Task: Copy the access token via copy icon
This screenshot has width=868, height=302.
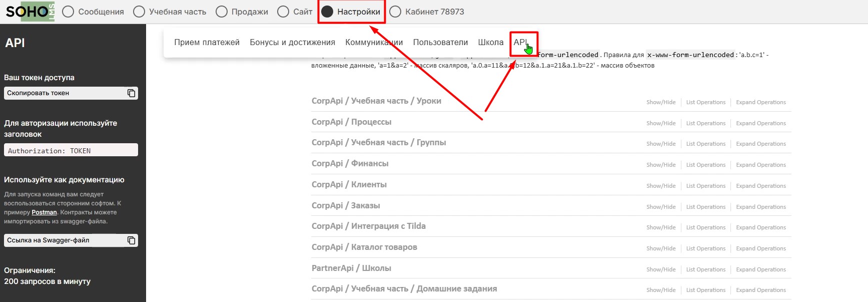Action: (131, 93)
